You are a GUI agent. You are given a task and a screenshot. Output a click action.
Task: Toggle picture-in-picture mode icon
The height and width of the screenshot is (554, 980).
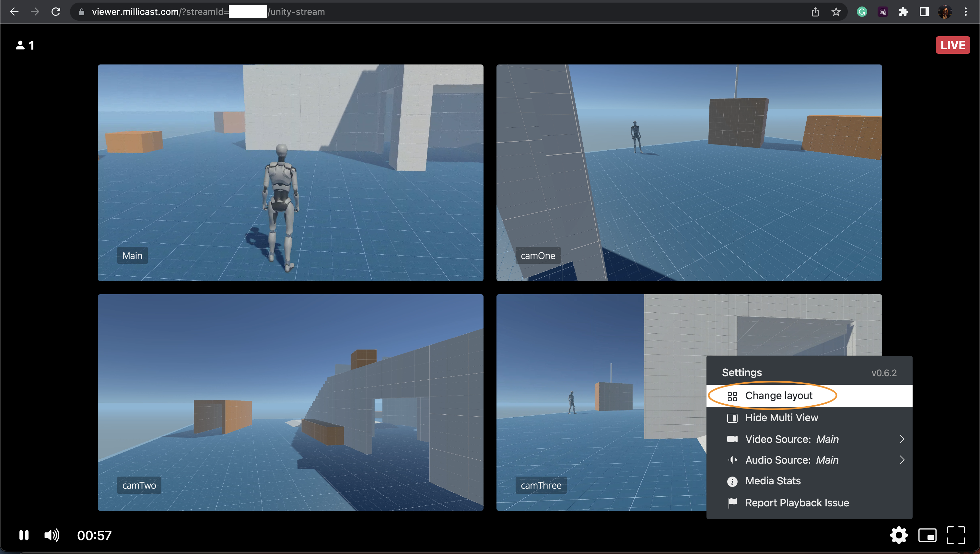coord(927,535)
